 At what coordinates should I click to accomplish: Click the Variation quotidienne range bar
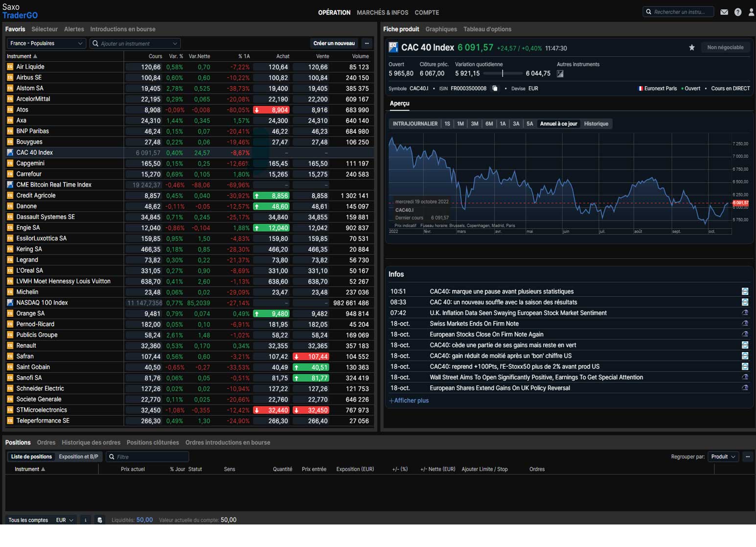[503, 73]
